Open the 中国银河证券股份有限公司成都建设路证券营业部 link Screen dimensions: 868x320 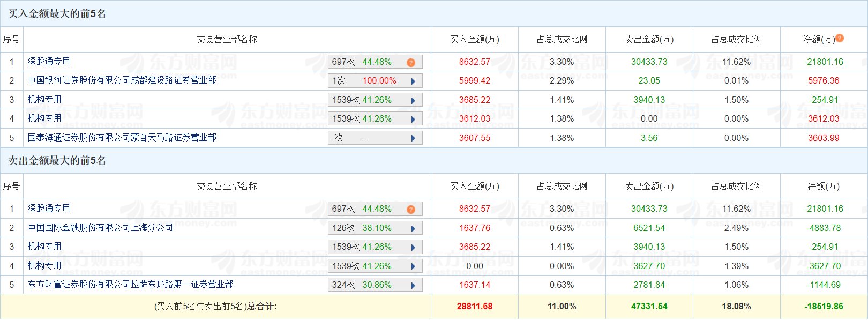[122, 80]
